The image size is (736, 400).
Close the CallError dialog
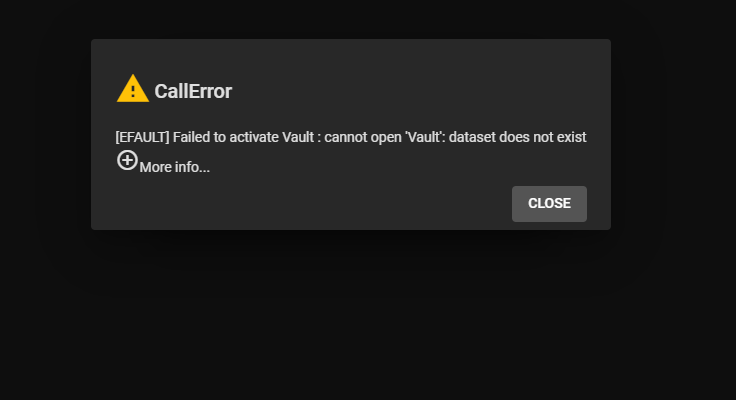coord(549,204)
